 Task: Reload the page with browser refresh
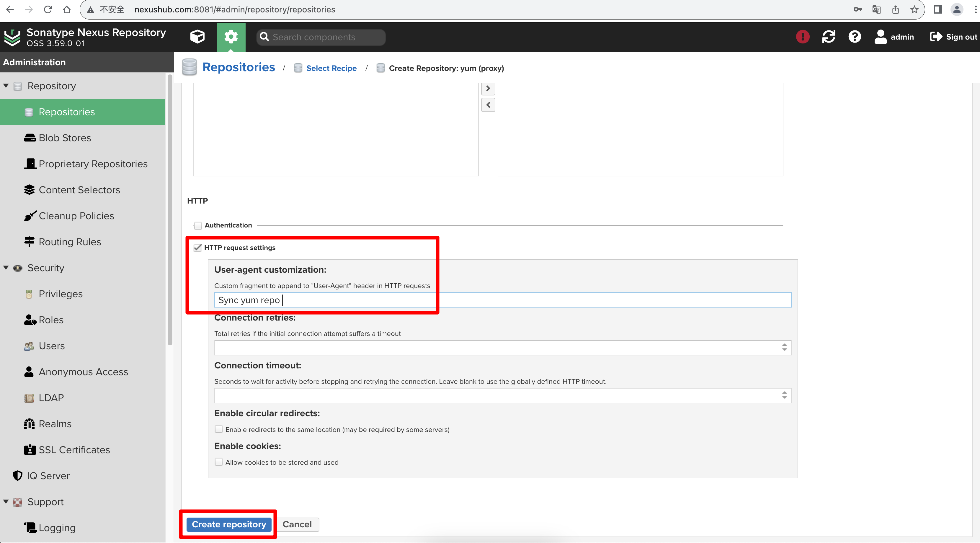48,9
